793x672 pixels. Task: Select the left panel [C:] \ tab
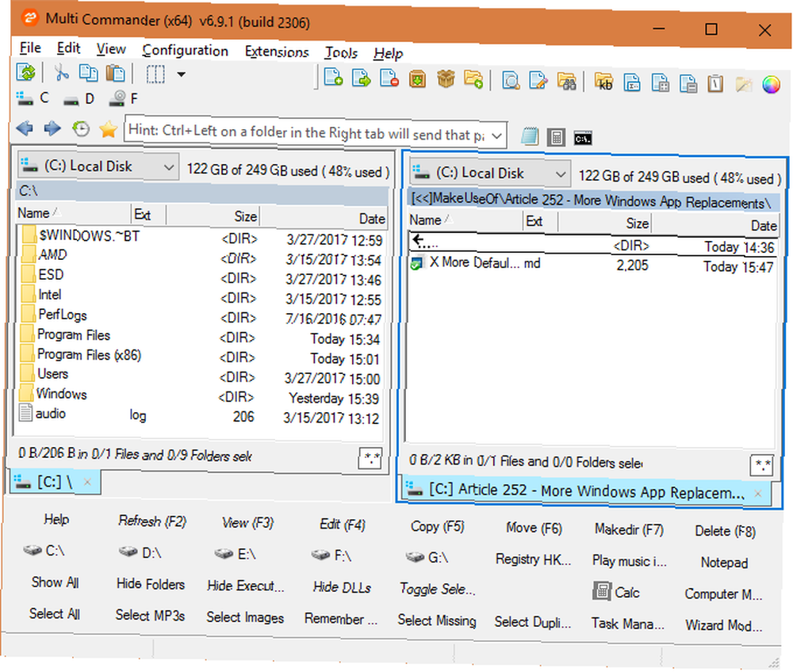[55, 482]
